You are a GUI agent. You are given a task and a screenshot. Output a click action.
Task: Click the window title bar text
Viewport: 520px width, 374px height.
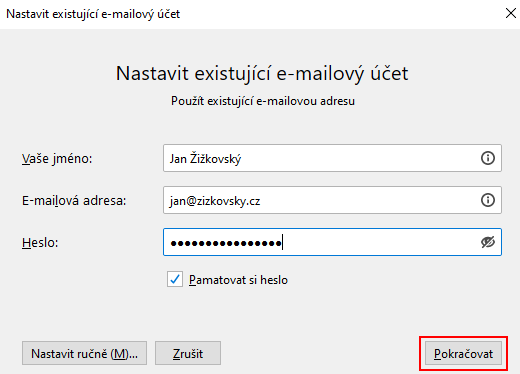93,14
